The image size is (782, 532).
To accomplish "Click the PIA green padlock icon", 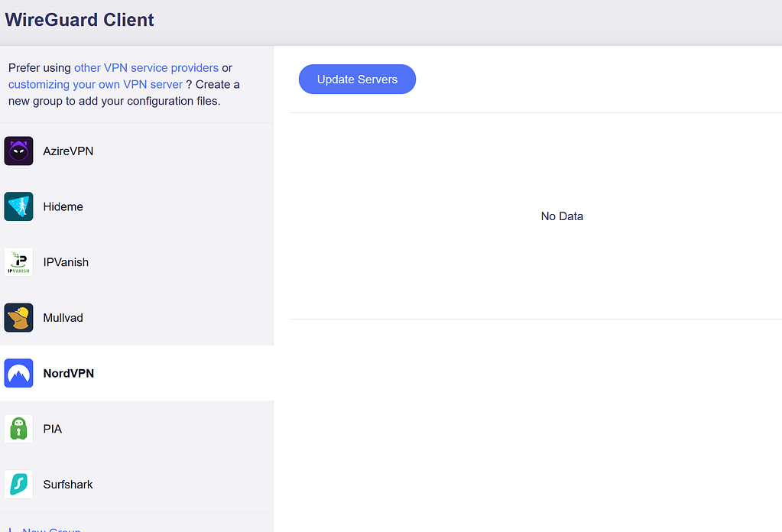I will [18, 429].
